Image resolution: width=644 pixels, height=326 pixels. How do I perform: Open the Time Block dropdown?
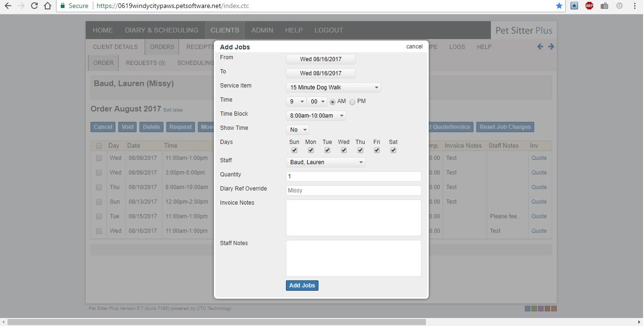click(x=316, y=116)
